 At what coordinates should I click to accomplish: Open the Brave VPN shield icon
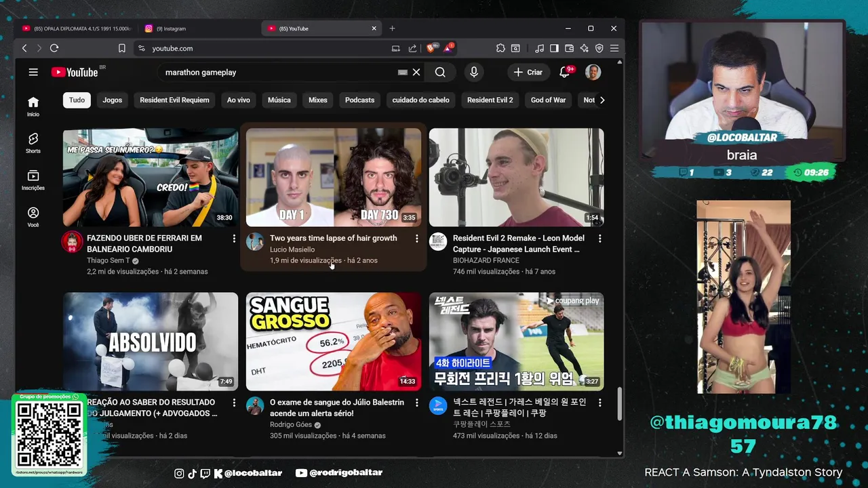coord(599,48)
